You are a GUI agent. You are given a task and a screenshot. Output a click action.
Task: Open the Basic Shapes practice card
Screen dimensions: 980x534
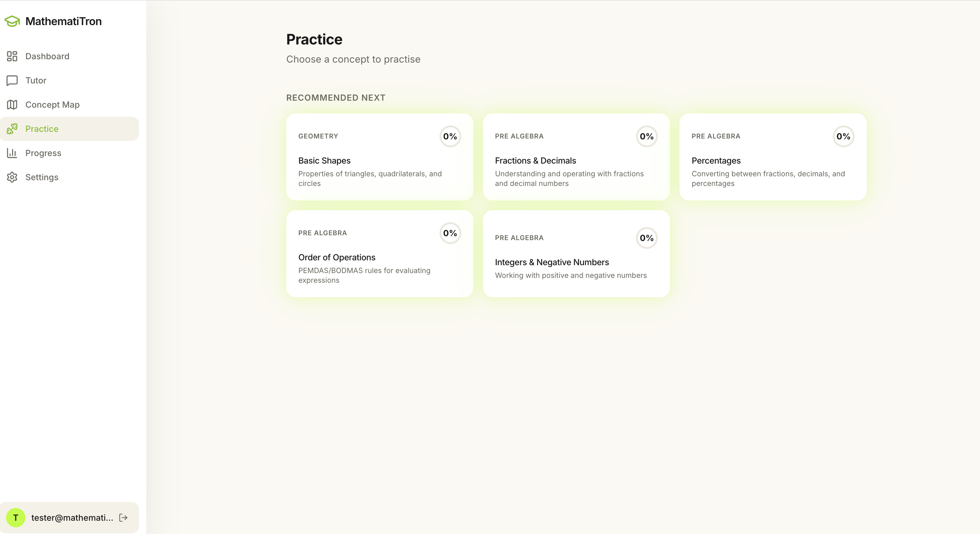pyautogui.click(x=379, y=157)
